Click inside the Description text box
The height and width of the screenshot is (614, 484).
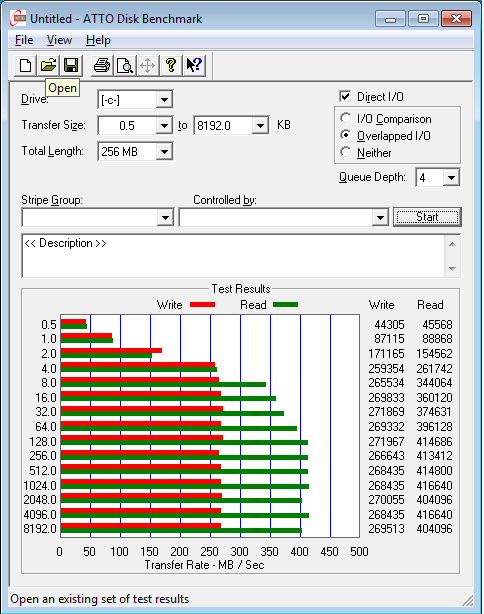coord(233,256)
